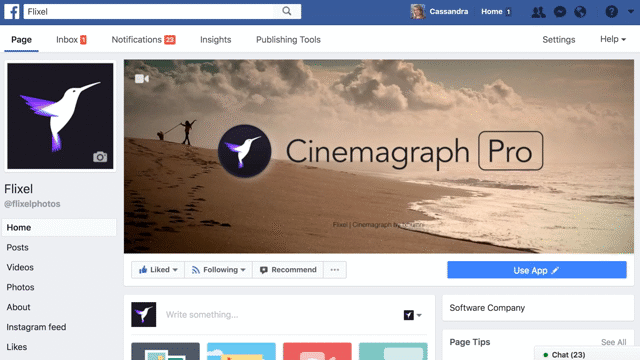Open the Messenger icon
The height and width of the screenshot is (360, 640).
560,12
